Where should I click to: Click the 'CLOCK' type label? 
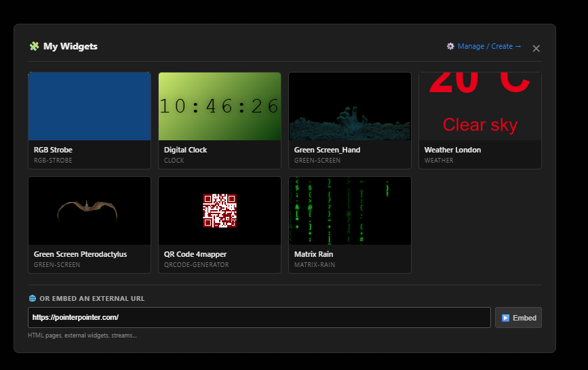174,161
